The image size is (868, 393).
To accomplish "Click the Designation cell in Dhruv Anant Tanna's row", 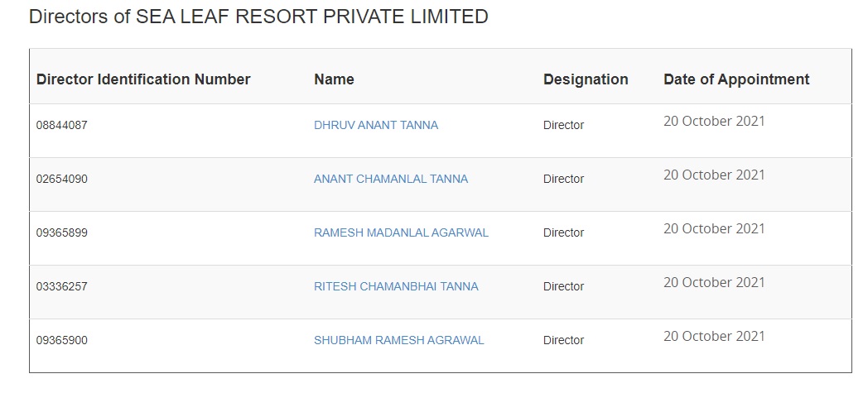I will tap(563, 126).
